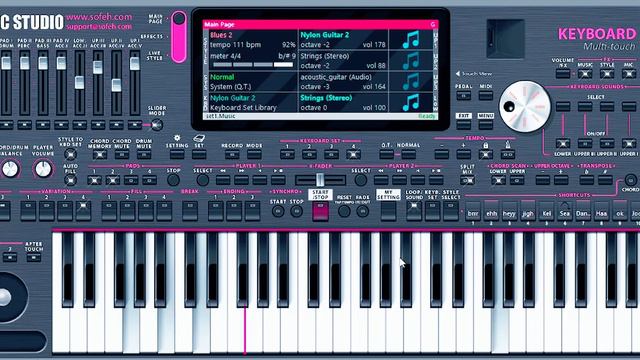Toggle FX Style button

[x=607, y=74]
